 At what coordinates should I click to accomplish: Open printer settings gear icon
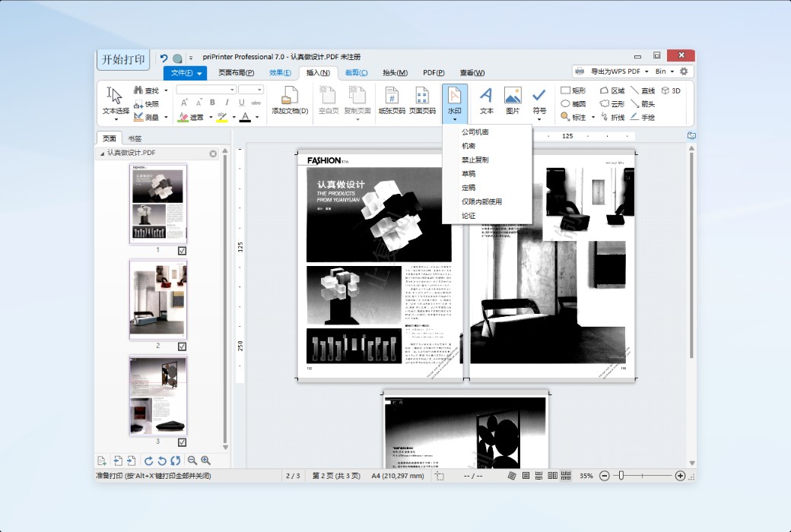[x=684, y=71]
